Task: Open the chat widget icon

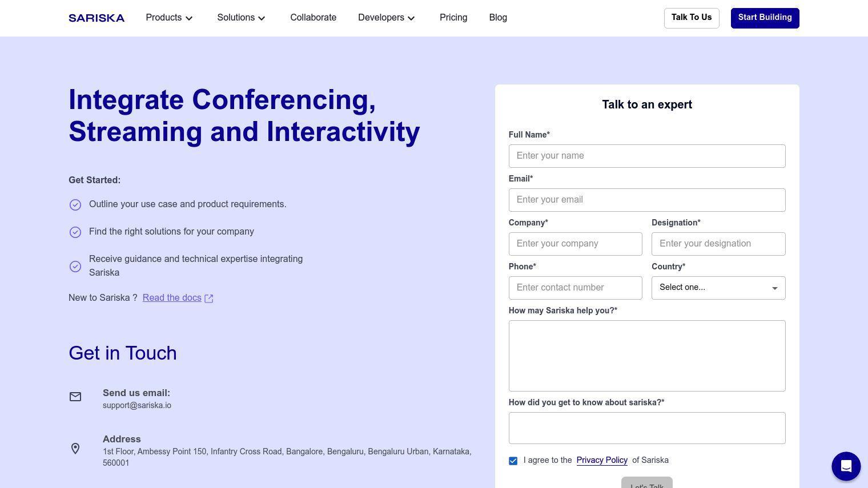Action: tap(846, 466)
